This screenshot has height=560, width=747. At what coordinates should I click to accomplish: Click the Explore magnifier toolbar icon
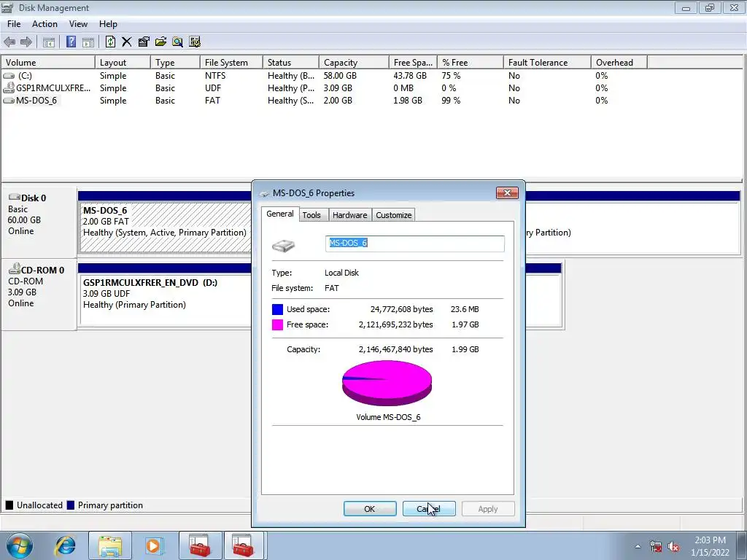pos(178,42)
